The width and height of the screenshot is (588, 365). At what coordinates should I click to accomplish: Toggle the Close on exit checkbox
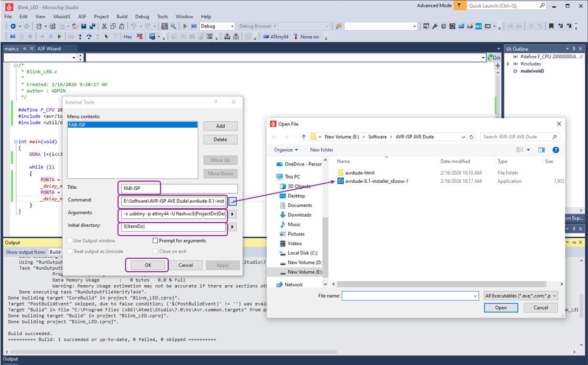pyautogui.click(x=155, y=251)
